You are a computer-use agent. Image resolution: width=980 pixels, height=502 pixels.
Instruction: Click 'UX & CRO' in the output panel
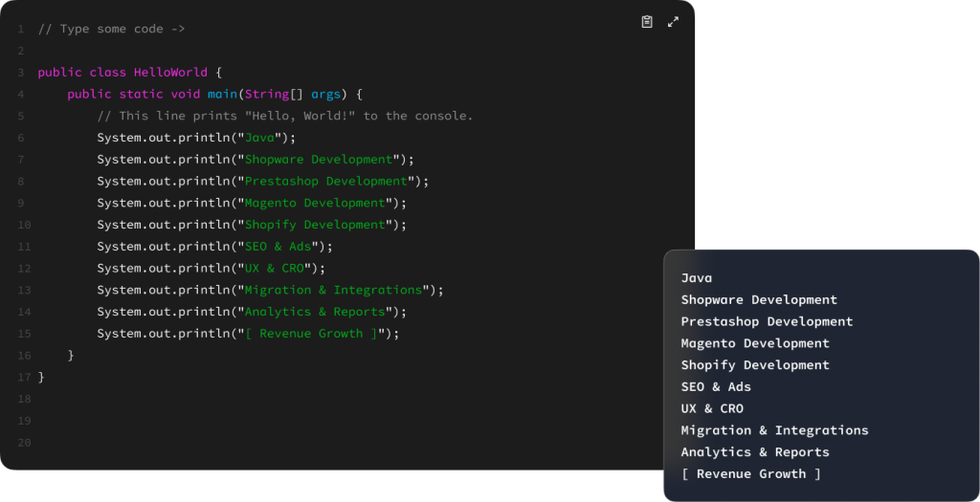(x=712, y=408)
